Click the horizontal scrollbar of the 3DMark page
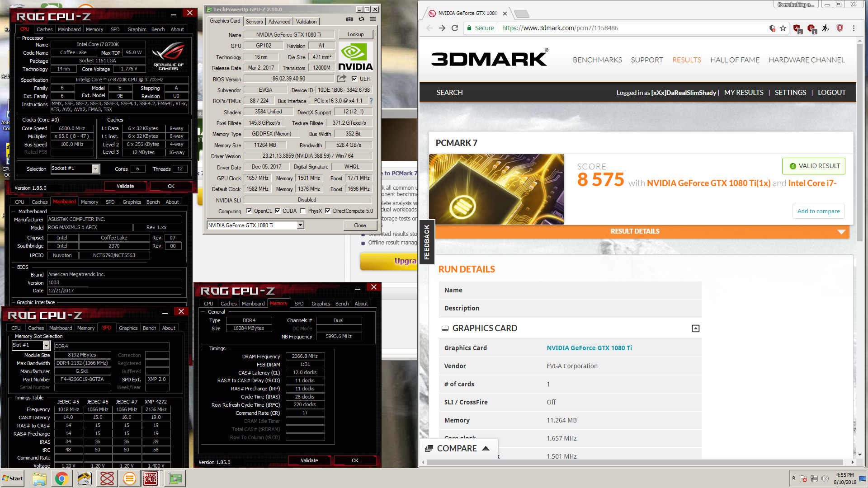Image resolution: width=868 pixels, height=488 pixels. click(x=635, y=462)
